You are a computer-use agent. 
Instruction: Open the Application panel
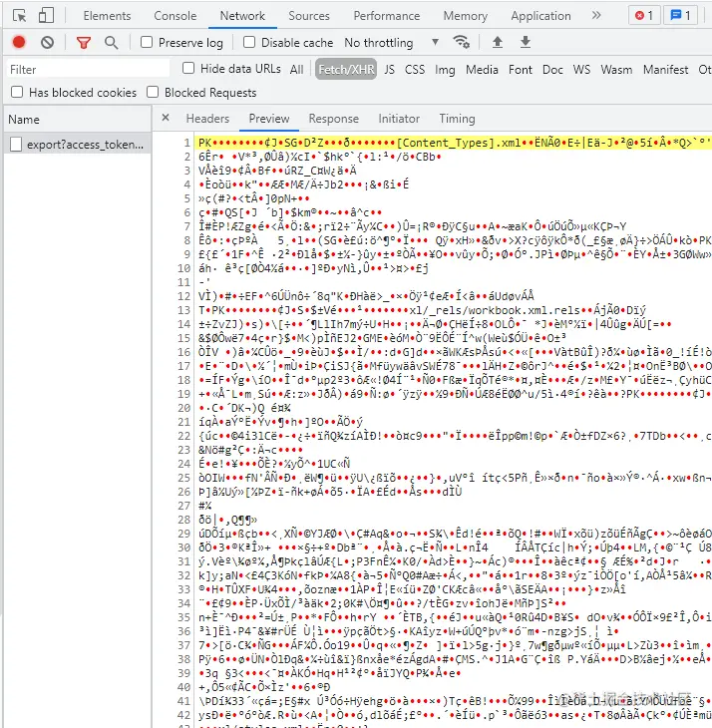coord(540,16)
